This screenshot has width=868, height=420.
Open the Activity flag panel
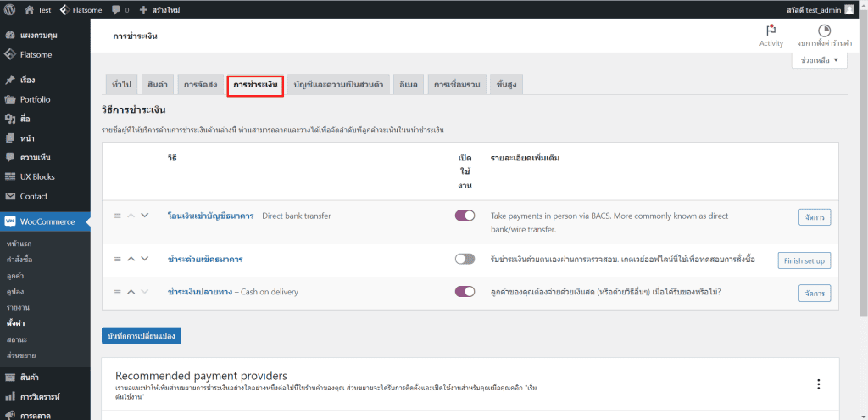771,36
